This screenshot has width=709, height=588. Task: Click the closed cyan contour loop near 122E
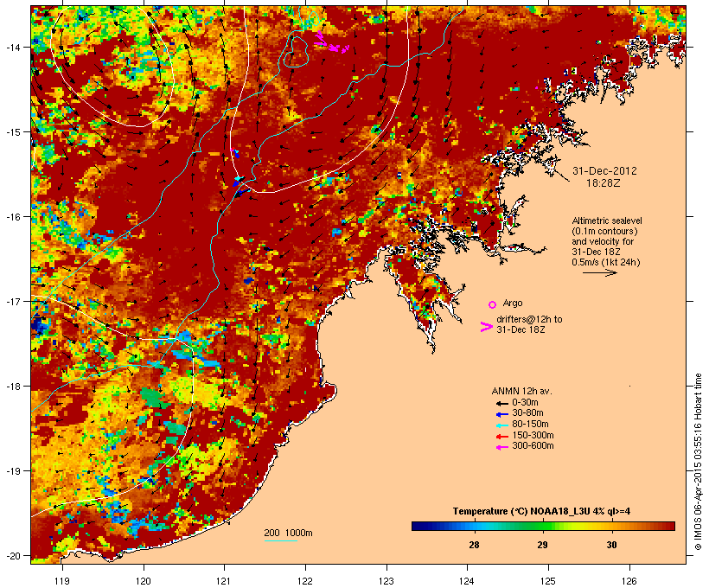point(296,52)
